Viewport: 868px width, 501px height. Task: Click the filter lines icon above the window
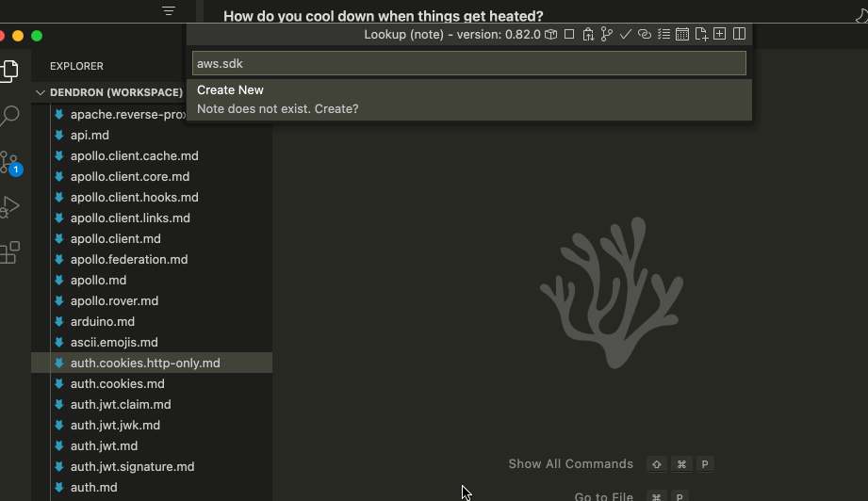pyautogui.click(x=169, y=10)
